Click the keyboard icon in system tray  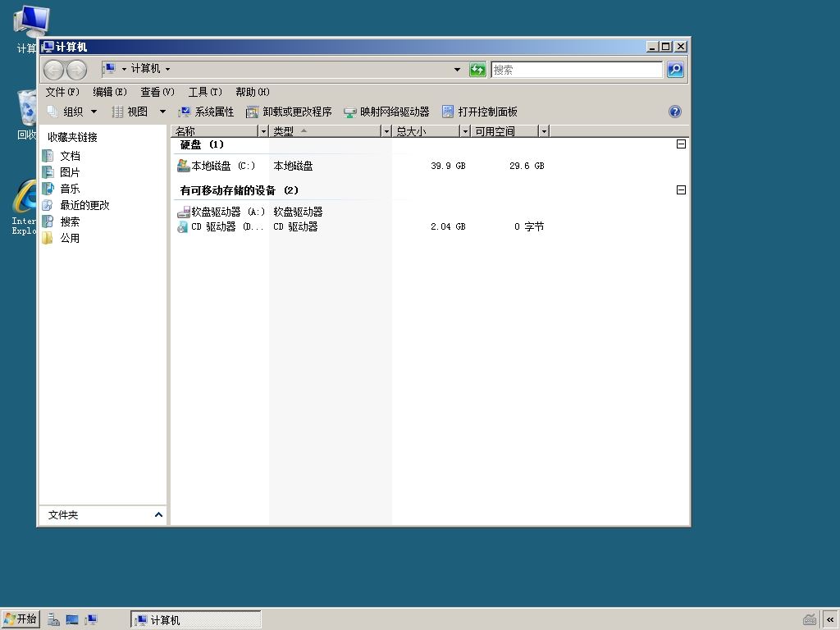[x=810, y=620]
